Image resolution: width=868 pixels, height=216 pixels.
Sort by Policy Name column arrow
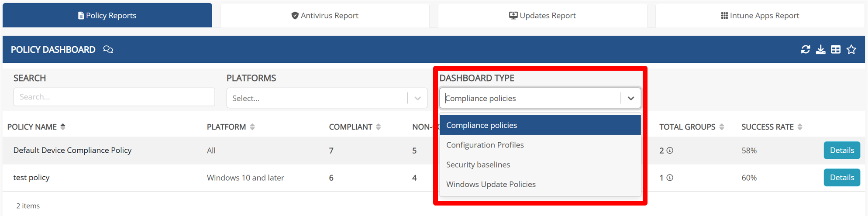(63, 127)
